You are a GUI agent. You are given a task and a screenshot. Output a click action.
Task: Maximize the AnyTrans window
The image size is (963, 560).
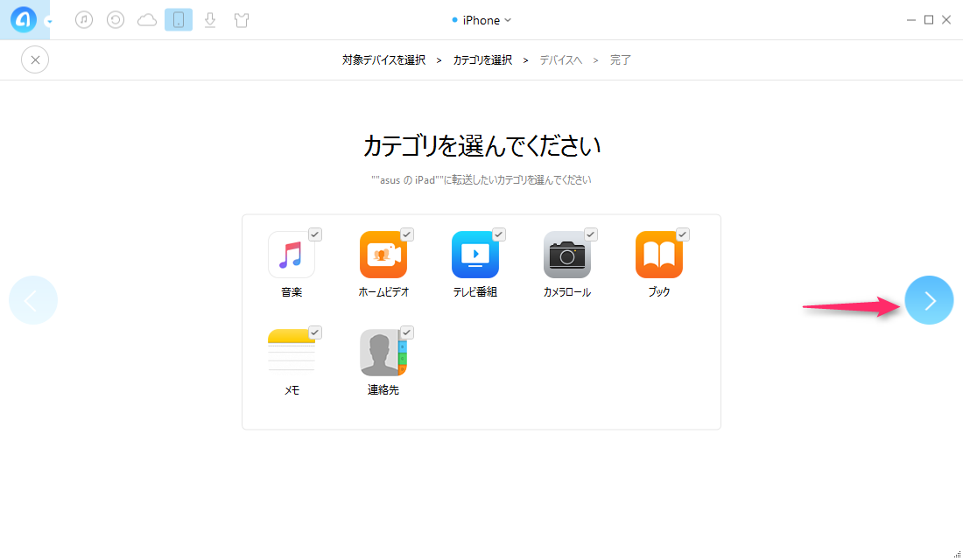[x=929, y=20]
